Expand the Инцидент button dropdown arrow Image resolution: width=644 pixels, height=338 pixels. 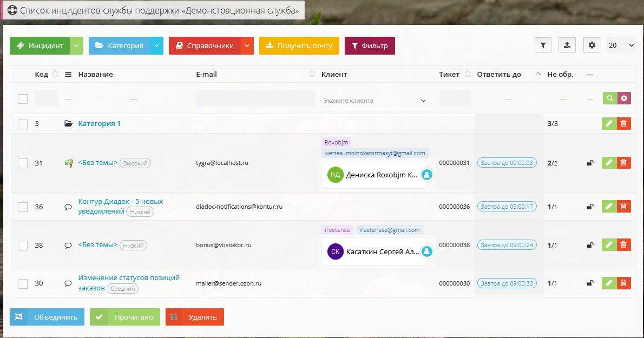coord(77,46)
